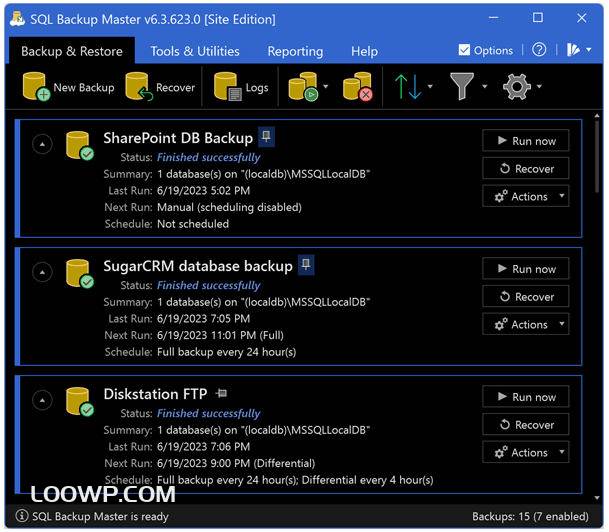Click the theme icon in the tab bar
Screen dimensions: 609x532
pyautogui.click(x=573, y=50)
